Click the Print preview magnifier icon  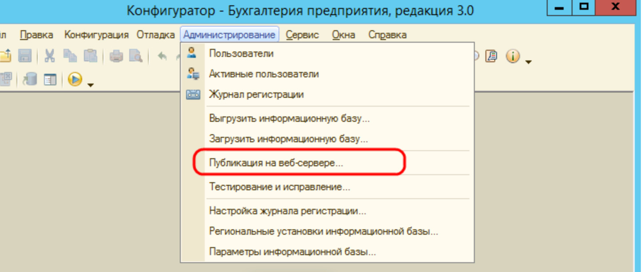tap(135, 56)
